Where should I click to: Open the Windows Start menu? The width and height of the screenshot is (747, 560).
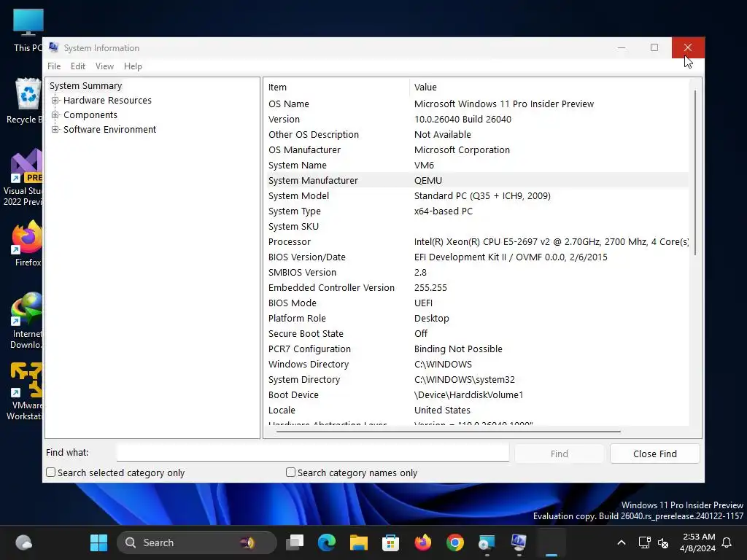point(98,542)
